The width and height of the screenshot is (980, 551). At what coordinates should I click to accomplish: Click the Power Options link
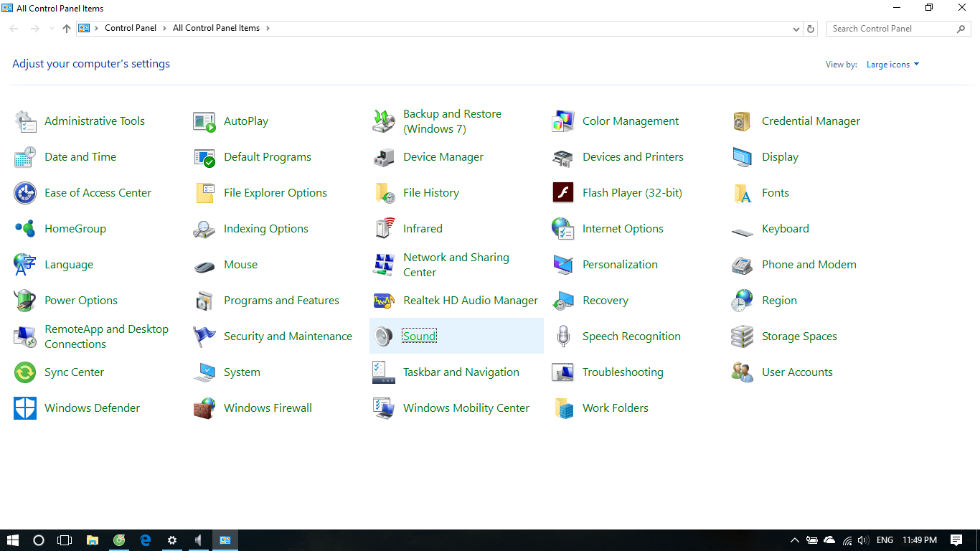pos(81,301)
